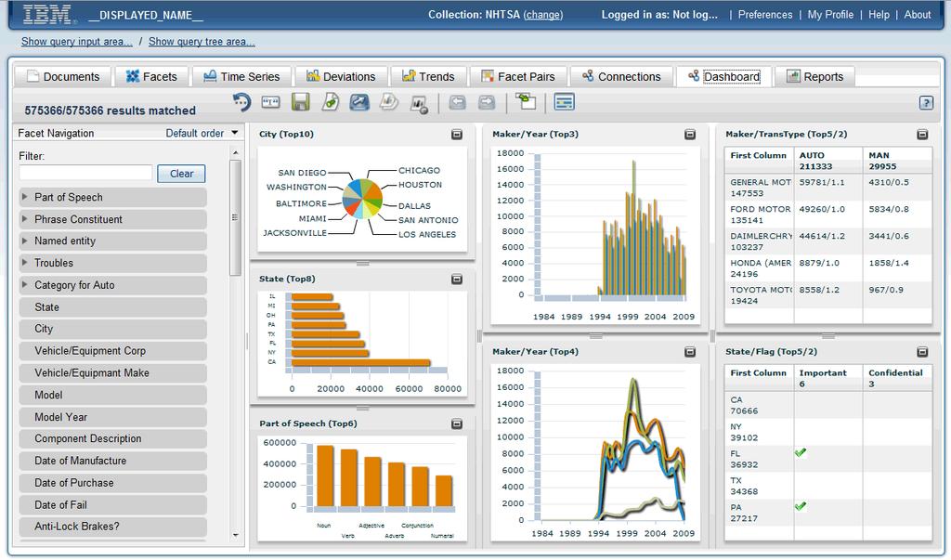Click the document with green key icon
Viewport: 951px width, 560px height.
[x=330, y=102]
